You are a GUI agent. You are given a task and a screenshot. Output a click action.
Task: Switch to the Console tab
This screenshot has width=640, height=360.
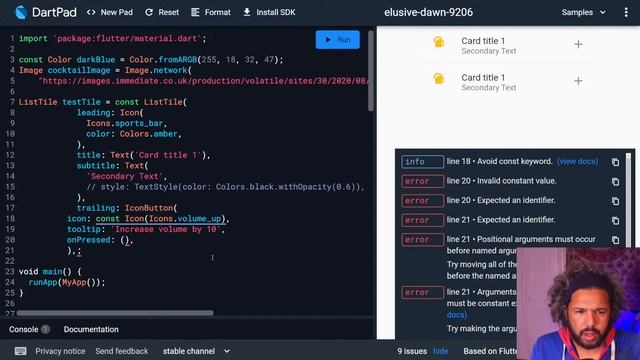point(29,329)
